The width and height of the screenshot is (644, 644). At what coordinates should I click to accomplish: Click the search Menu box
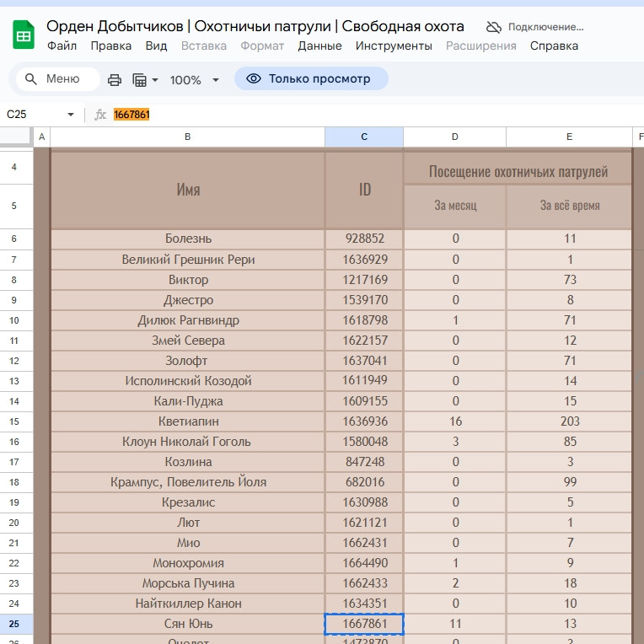point(58,79)
